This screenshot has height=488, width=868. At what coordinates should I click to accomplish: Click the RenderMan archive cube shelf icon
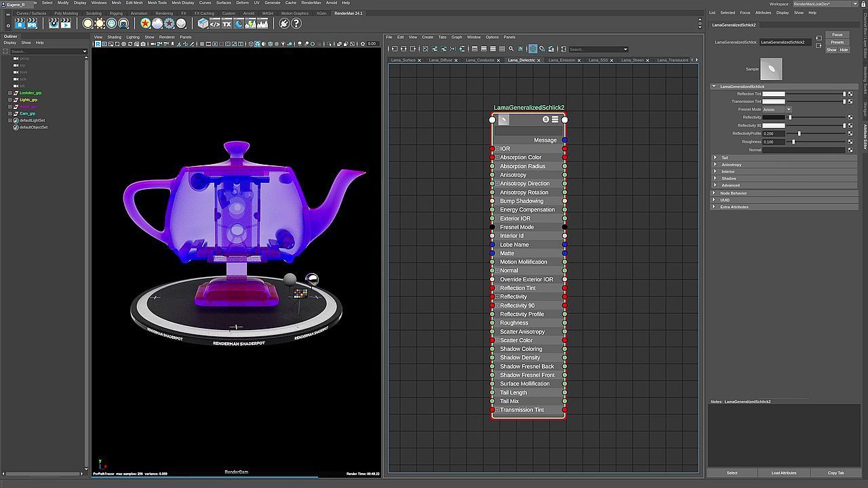(x=203, y=24)
